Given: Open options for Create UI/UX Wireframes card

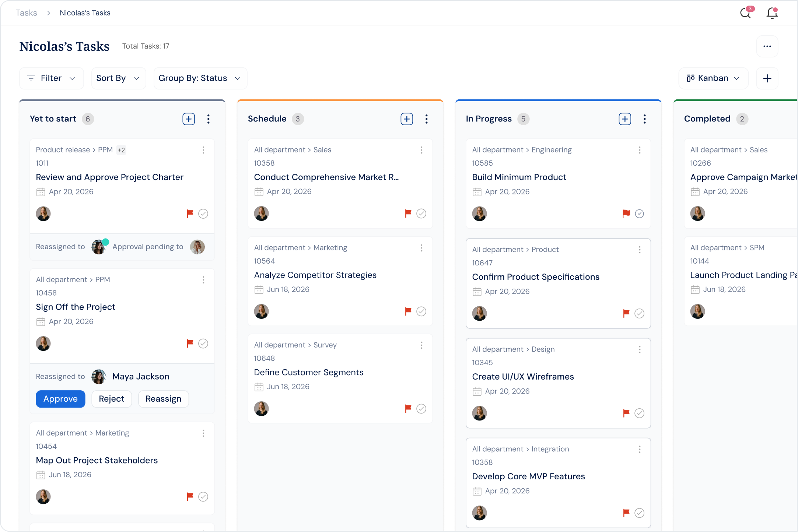Looking at the screenshot, I should [x=640, y=349].
